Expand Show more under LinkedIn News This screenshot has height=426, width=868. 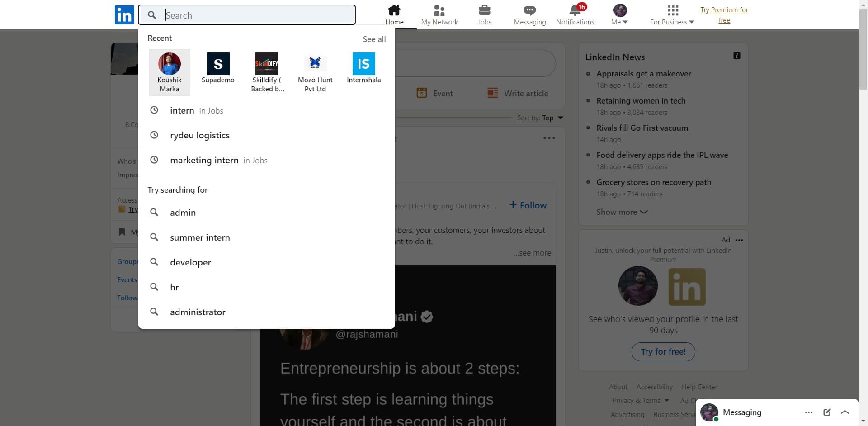coord(622,212)
